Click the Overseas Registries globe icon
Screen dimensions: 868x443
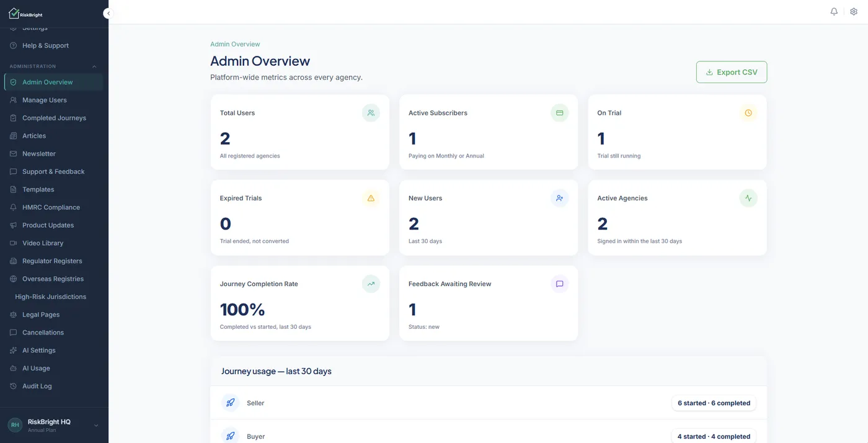click(14, 279)
